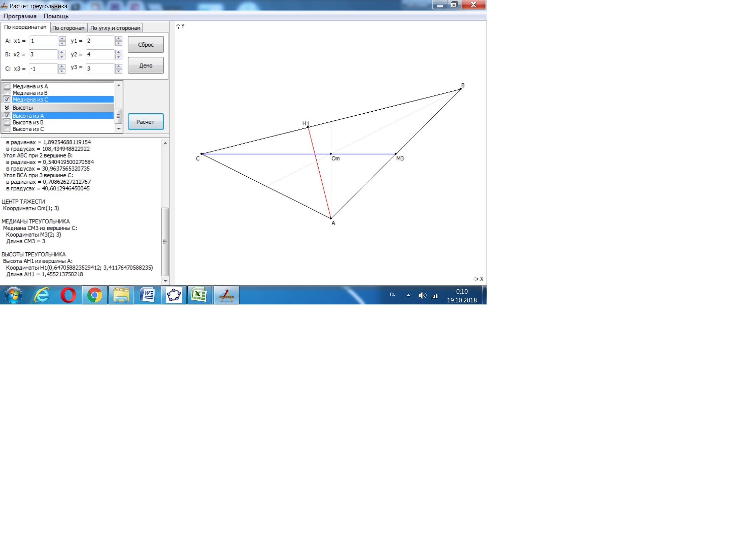The image size is (756, 549).
Task: Switch to the Excel taskbar icon
Action: (x=200, y=295)
